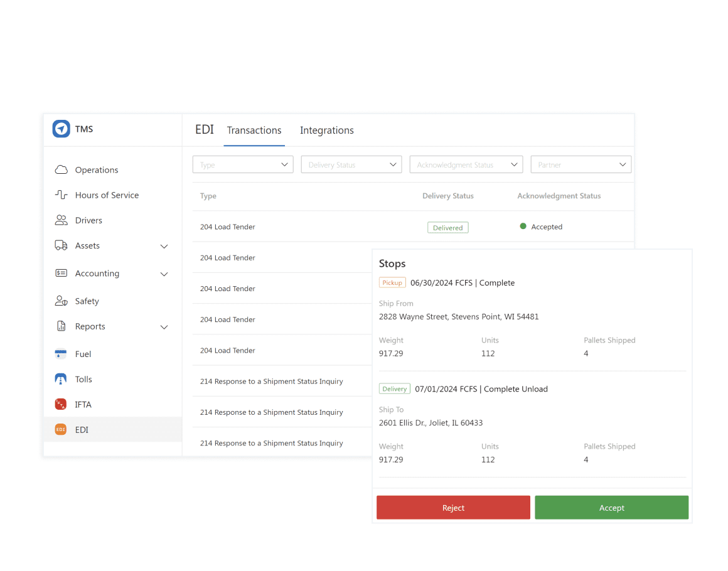Expand the Assets sidebar section

coord(164,246)
